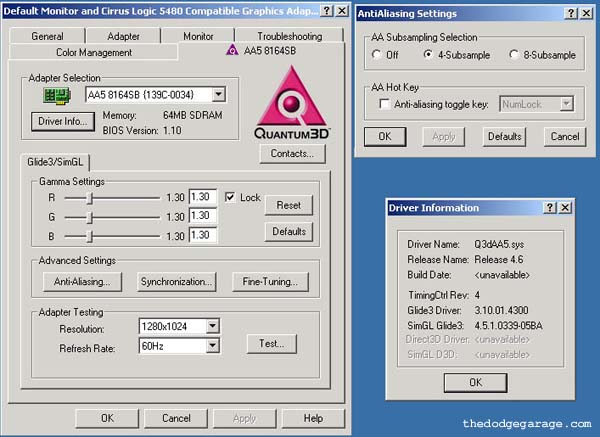Click Apply in AntiAliasing Settings
600x437 pixels.
[444, 137]
